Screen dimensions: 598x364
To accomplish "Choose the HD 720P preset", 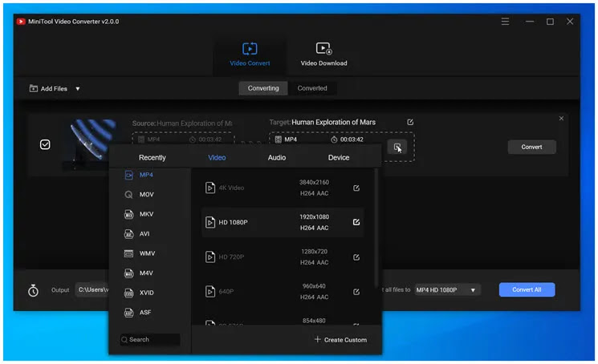I will pyautogui.click(x=283, y=257).
